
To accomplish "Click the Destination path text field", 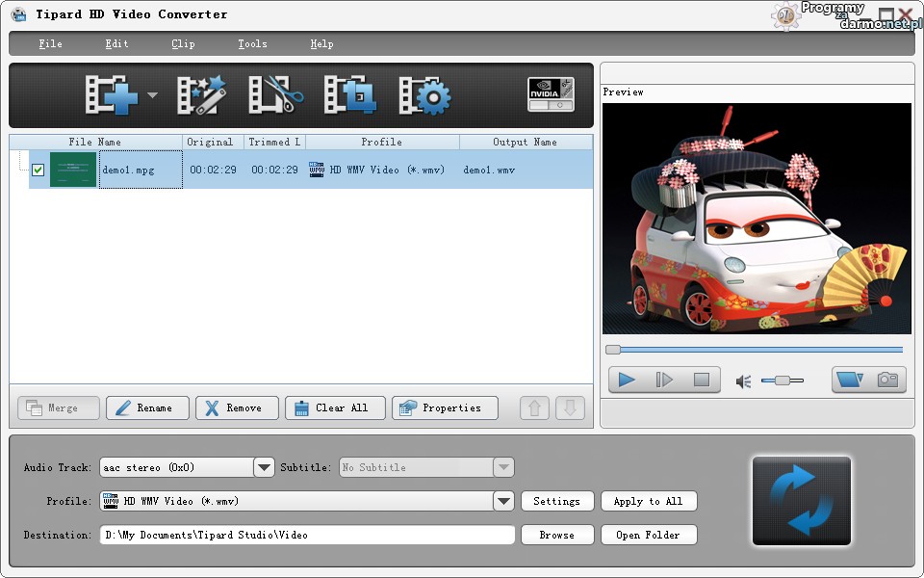I will pos(306,535).
